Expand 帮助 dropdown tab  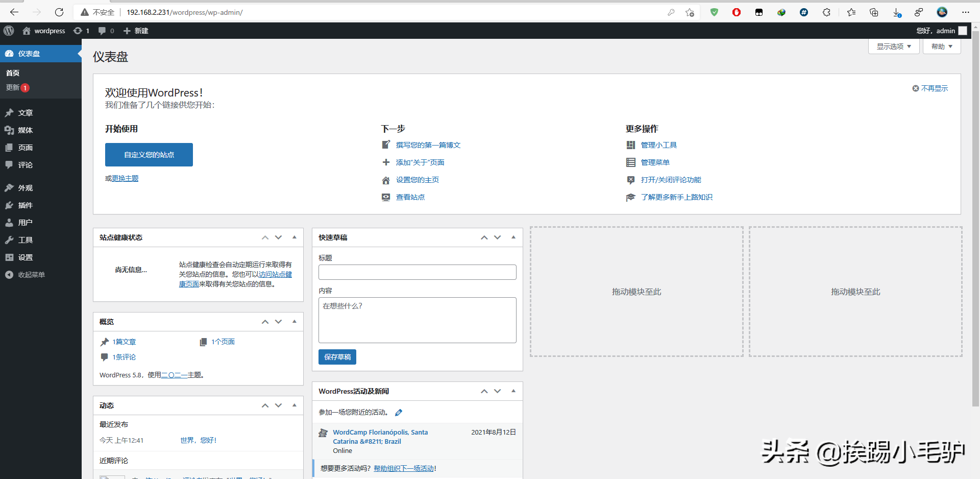[942, 46]
